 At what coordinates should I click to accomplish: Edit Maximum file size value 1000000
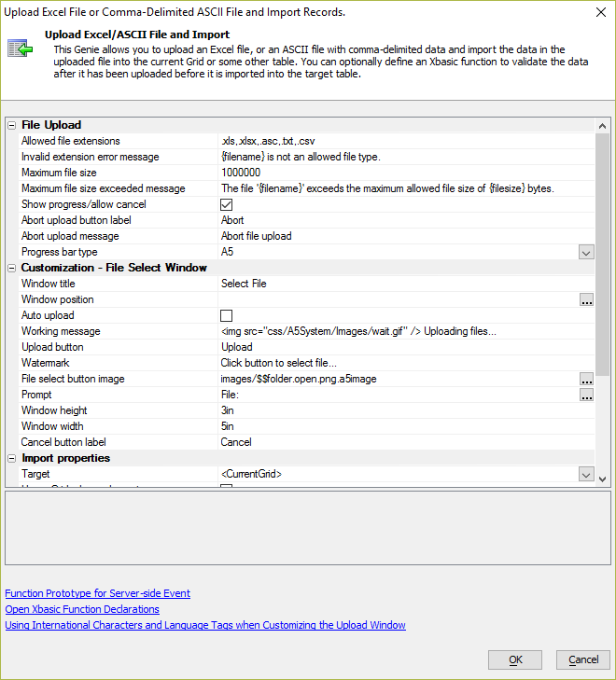(407, 173)
